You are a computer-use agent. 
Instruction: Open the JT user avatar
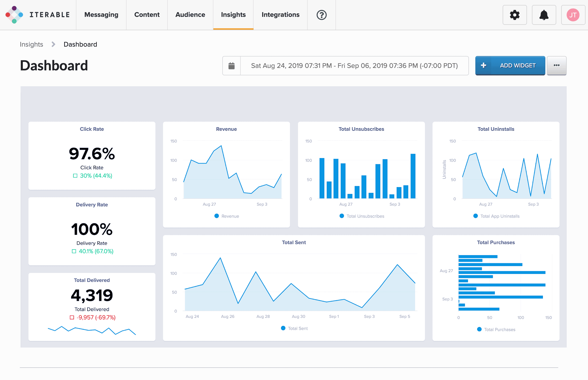point(573,15)
